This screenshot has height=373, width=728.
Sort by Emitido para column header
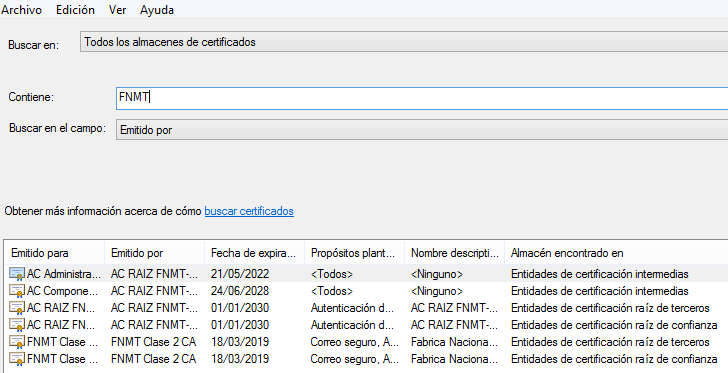coord(55,253)
